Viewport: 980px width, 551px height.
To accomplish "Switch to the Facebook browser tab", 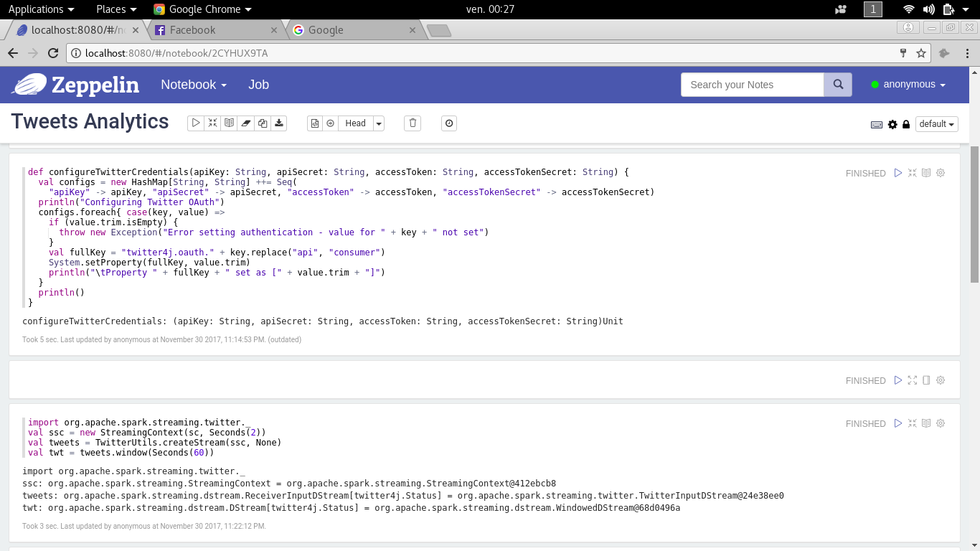I will click(x=215, y=30).
